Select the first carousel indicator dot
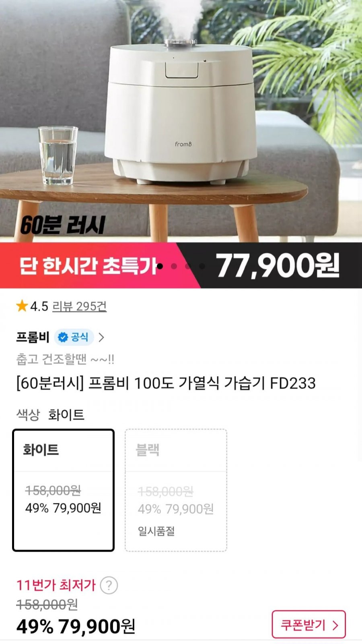Image resolution: width=362 pixels, height=644 pixels. click(160, 266)
